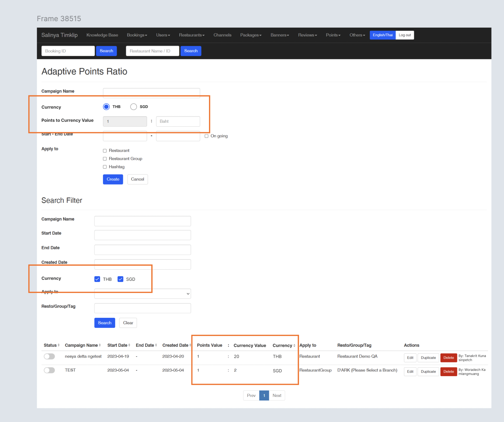Sort by Start Date sort icon
The width and height of the screenshot is (504, 422).
click(x=129, y=345)
